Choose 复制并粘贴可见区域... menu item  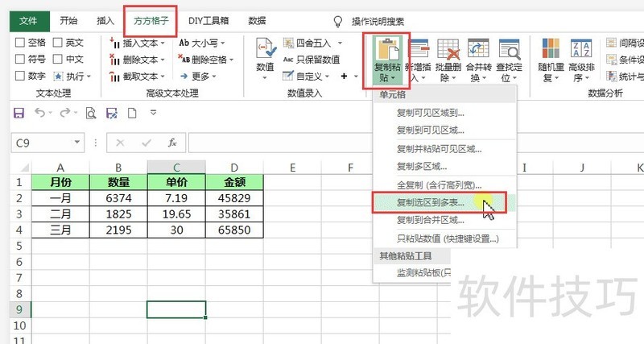click(x=444, y=149)
